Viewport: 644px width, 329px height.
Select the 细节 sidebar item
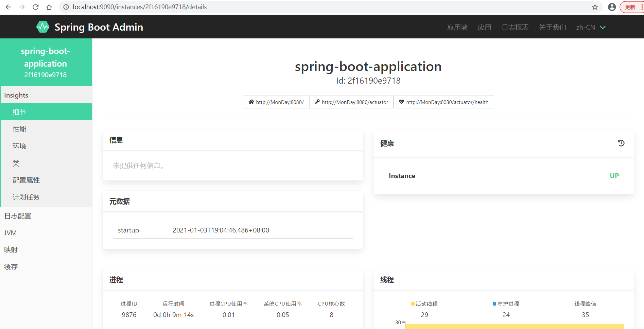tap(46, 112)
